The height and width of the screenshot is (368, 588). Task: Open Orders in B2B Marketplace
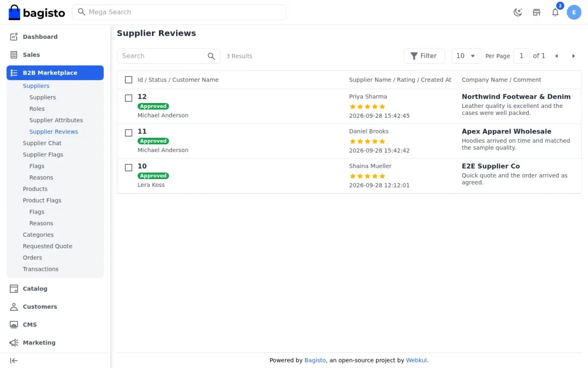coord(32,258)
